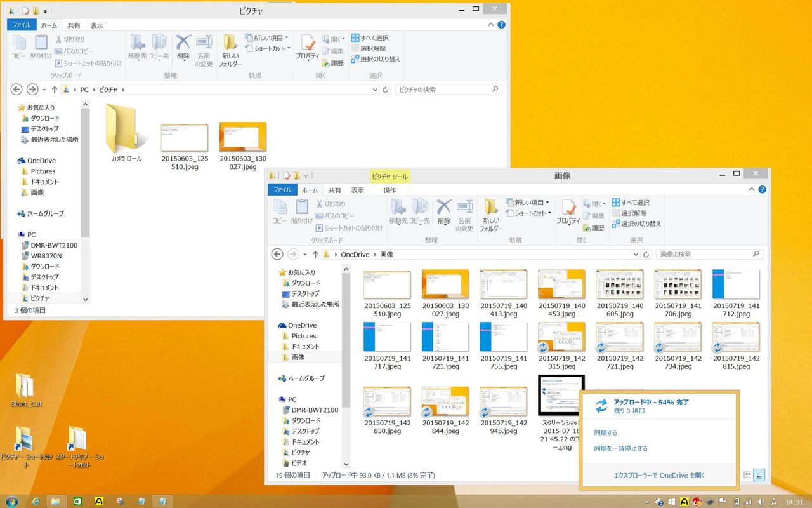The width and height of the screenshot is (812, 508).
Task: Click the 画像の検索 search box
Action: tap(709, 254)
